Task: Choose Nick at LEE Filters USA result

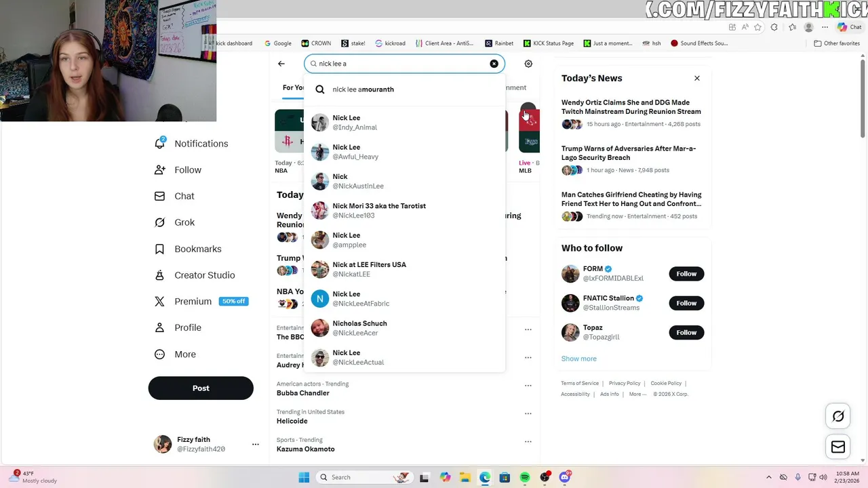Action: coord(404,269)
